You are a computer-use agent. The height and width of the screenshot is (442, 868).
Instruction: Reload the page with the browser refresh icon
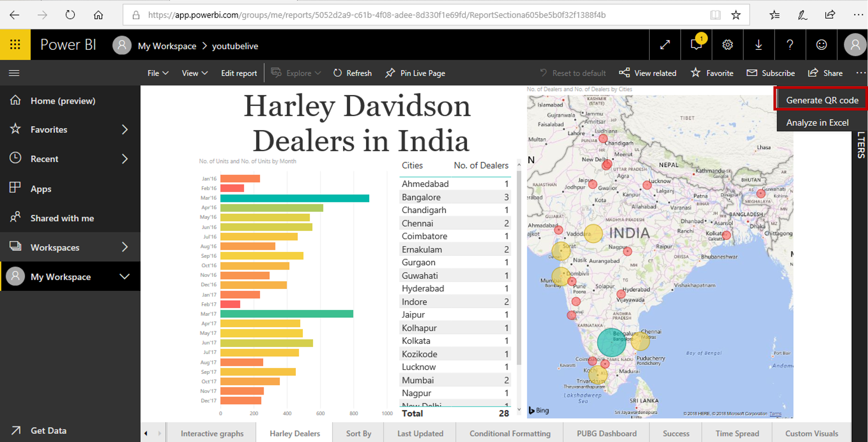(x=70, y=15)
